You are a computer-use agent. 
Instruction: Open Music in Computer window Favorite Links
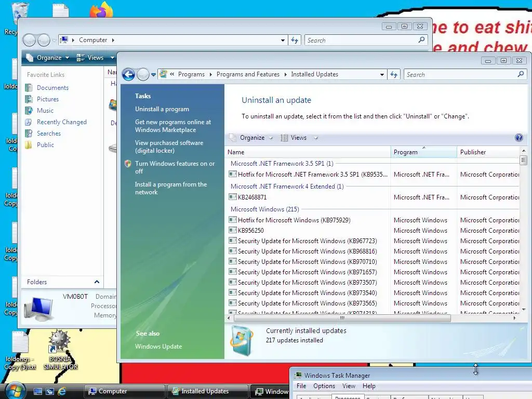click(x=45, y=111)
